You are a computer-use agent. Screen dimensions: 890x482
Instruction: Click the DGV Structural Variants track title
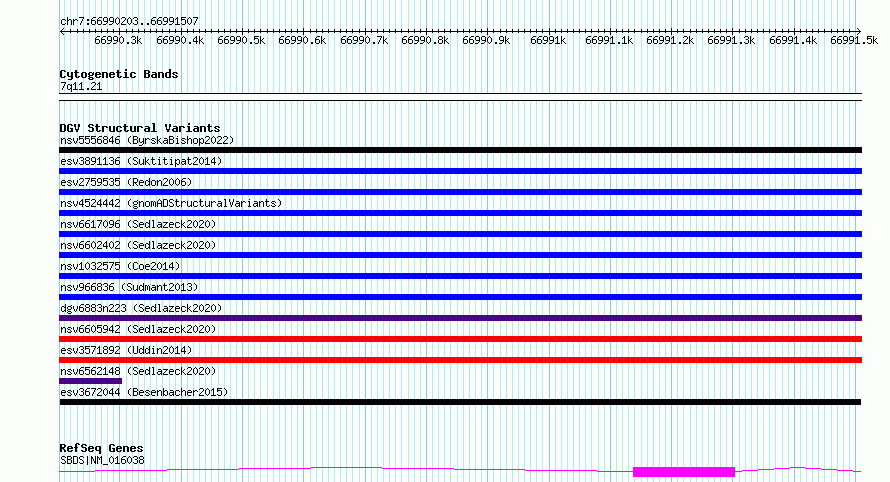[140, 128]
